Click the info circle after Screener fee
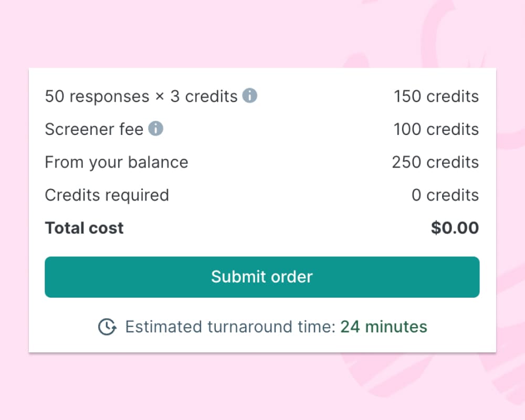Screen dimensions: 525x420 (156, 129)
